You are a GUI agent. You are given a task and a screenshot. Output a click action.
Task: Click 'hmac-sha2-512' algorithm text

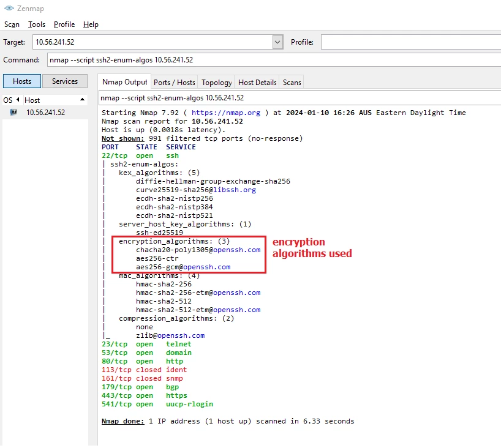[164, 302]
